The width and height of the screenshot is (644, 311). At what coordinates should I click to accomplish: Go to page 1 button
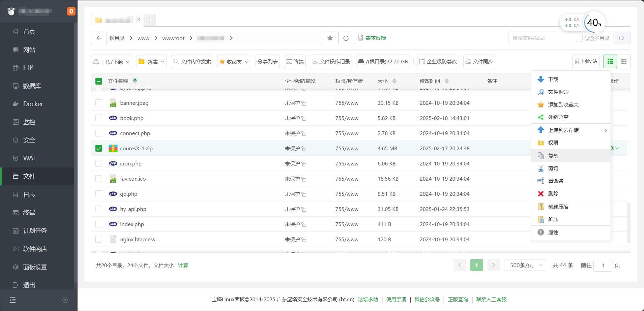[476, 265]
